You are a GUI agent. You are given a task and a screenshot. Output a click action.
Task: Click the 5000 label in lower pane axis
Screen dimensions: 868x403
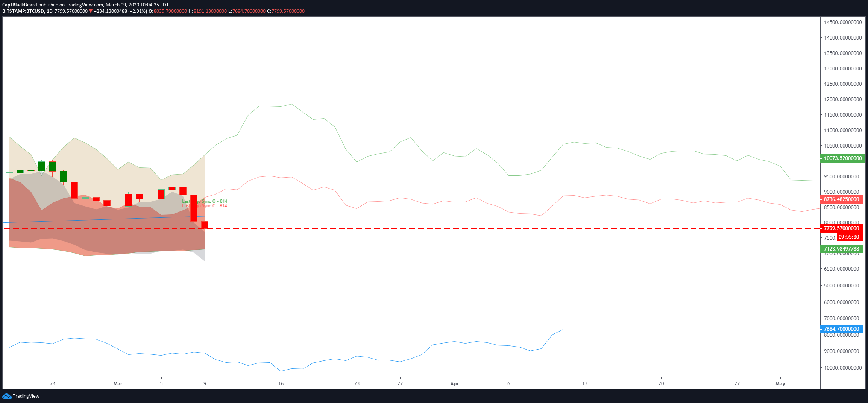coord(841,286)
